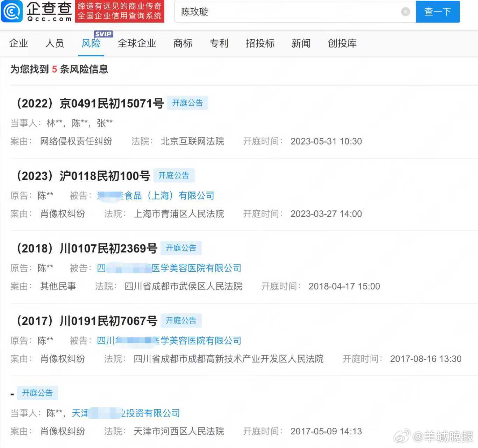Image resolution: width=478 pixels, height=448 pixels.
Task: Open the 天津 投资有限公司 company link
Action: coord(126,413)
